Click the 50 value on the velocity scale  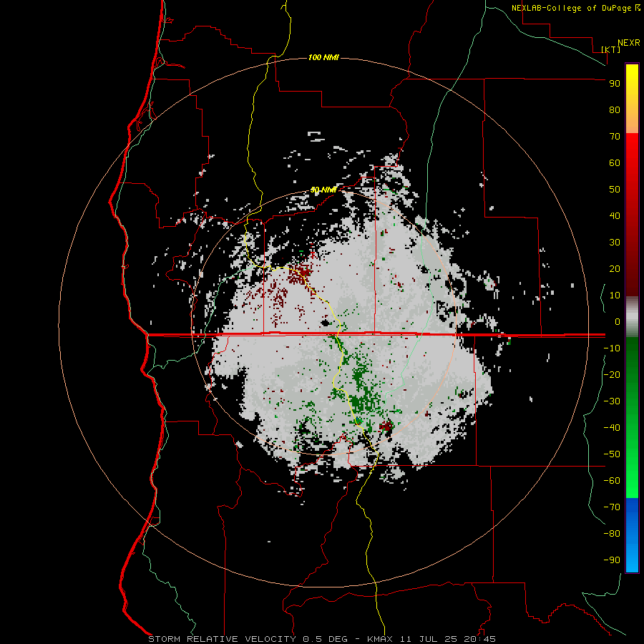[x=615, y=190]
